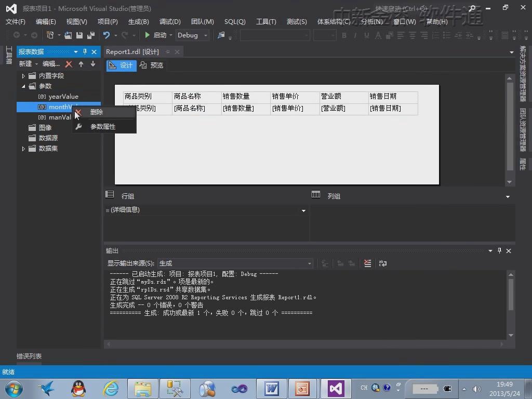Click the Column Groups icon
Viewport: 532px width, 399px height.
(316, 194)
